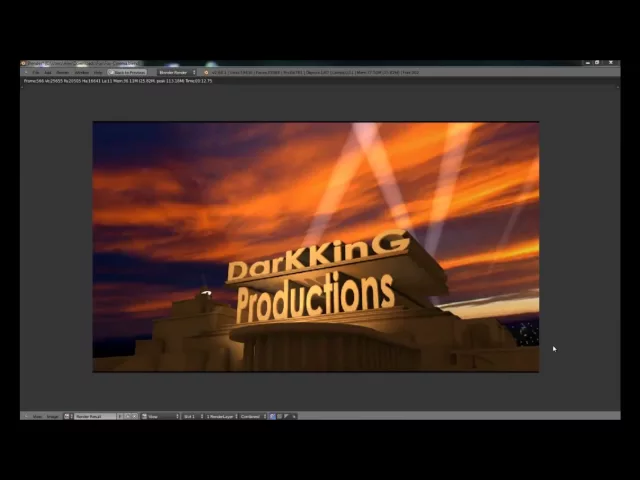Click the scene statistics text in info header
Viewport: 640px width, 480px height.
tap(315, 72)
